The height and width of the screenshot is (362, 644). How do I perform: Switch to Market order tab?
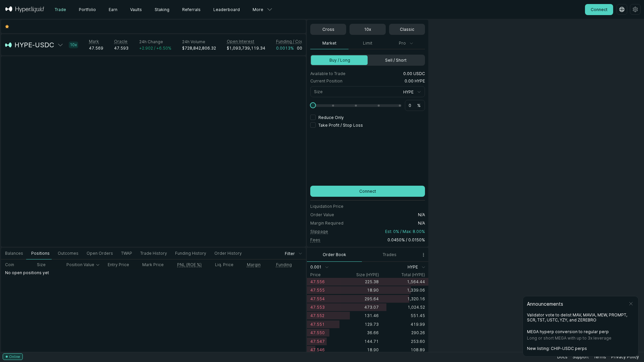click(329, 43)
